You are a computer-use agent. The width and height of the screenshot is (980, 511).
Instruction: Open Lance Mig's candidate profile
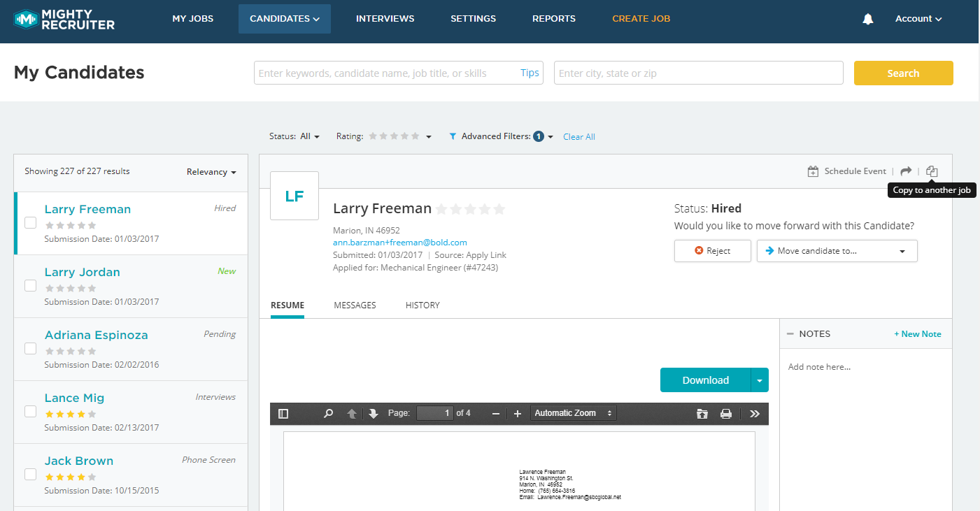point(75,398)
